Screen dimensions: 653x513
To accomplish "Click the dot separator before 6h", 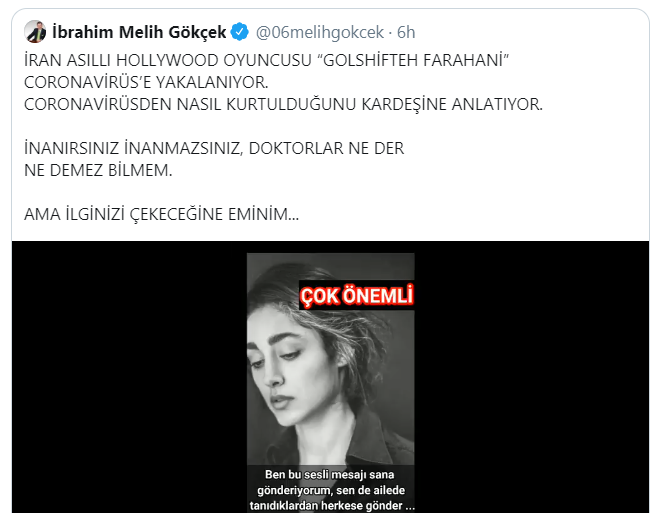I will click(390, 32).
